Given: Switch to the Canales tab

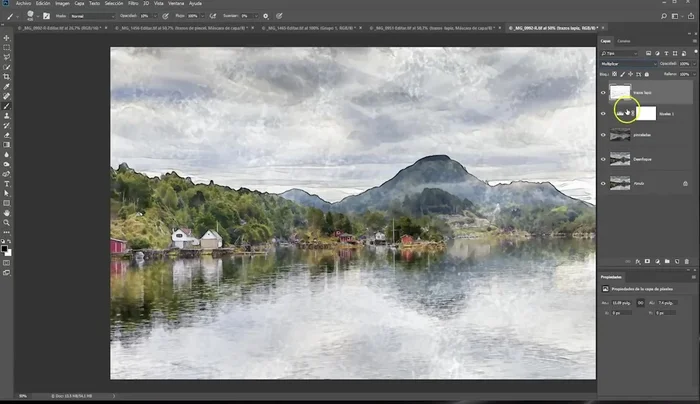Looking at the screenshot, I should pyautogui.click(x=623, y=41).
